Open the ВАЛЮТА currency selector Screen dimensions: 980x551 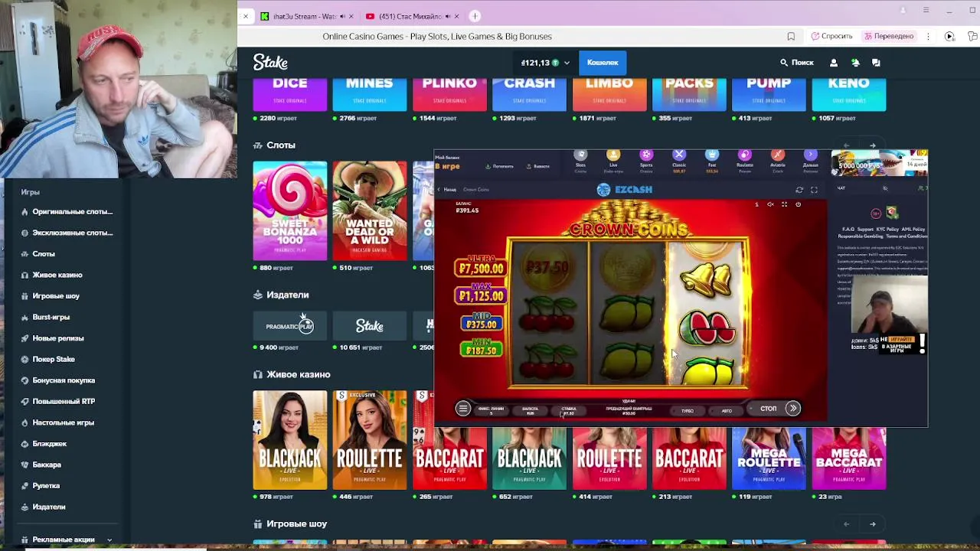click(x=530, y=411)
